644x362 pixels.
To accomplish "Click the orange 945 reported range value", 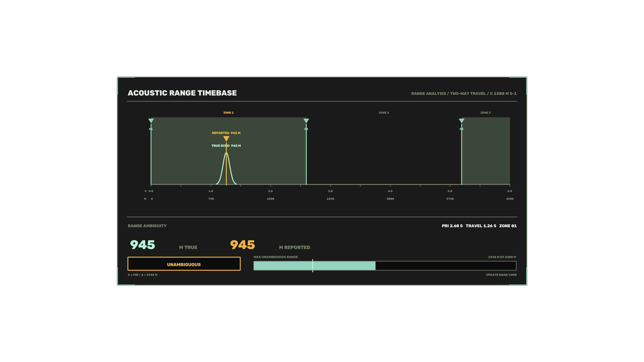I will [x=243, y=245].
